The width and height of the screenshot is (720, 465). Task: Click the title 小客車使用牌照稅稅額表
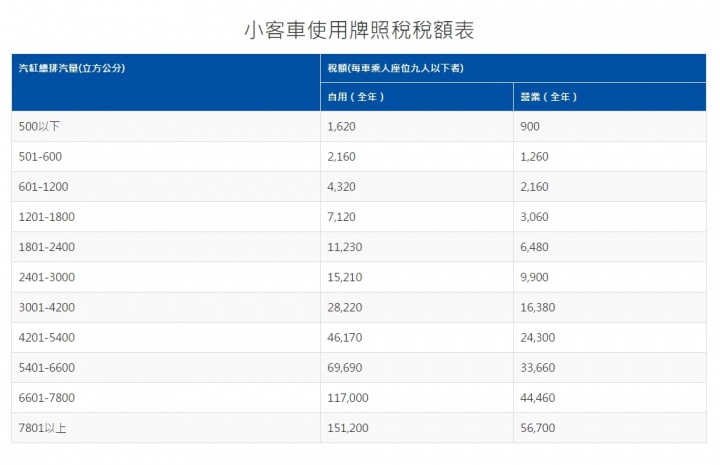359,30
